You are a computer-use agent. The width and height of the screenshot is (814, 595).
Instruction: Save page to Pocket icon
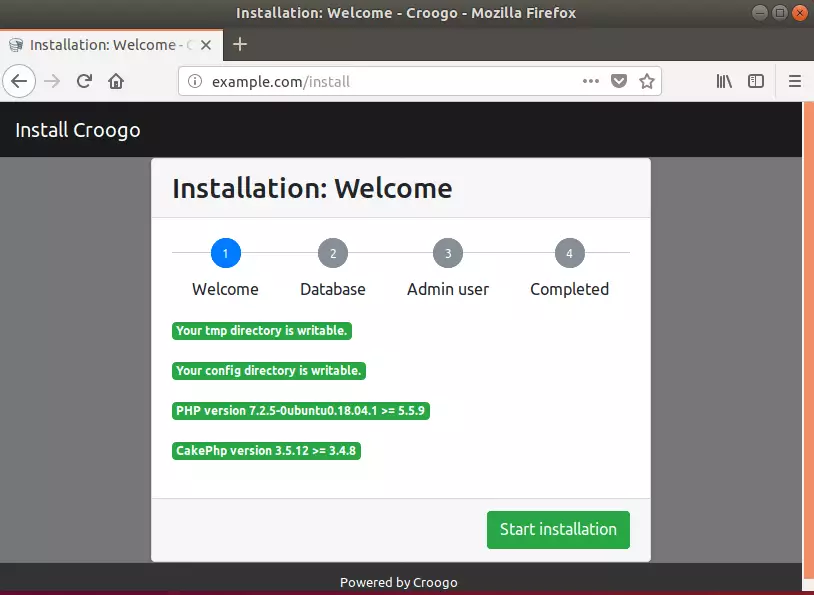[619, 81]
